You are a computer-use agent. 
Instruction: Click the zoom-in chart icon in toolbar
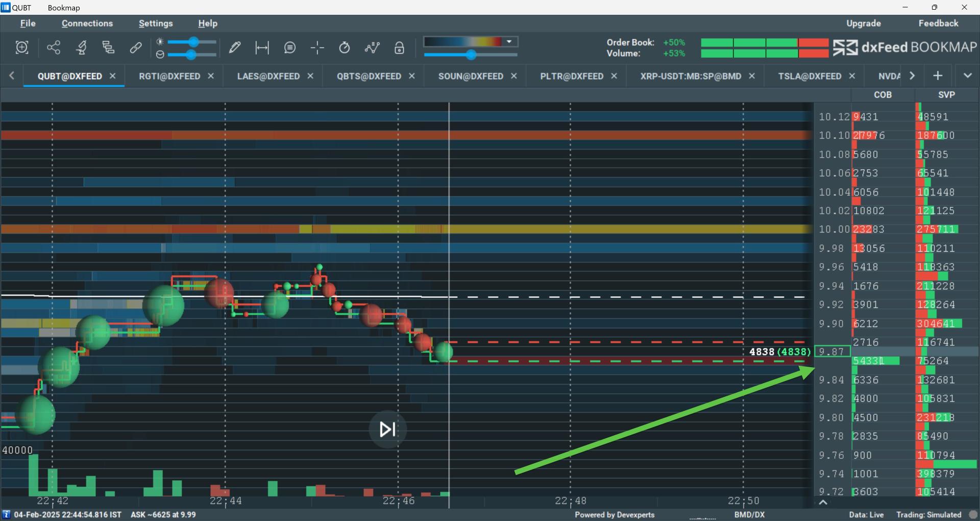click(22, 48)
